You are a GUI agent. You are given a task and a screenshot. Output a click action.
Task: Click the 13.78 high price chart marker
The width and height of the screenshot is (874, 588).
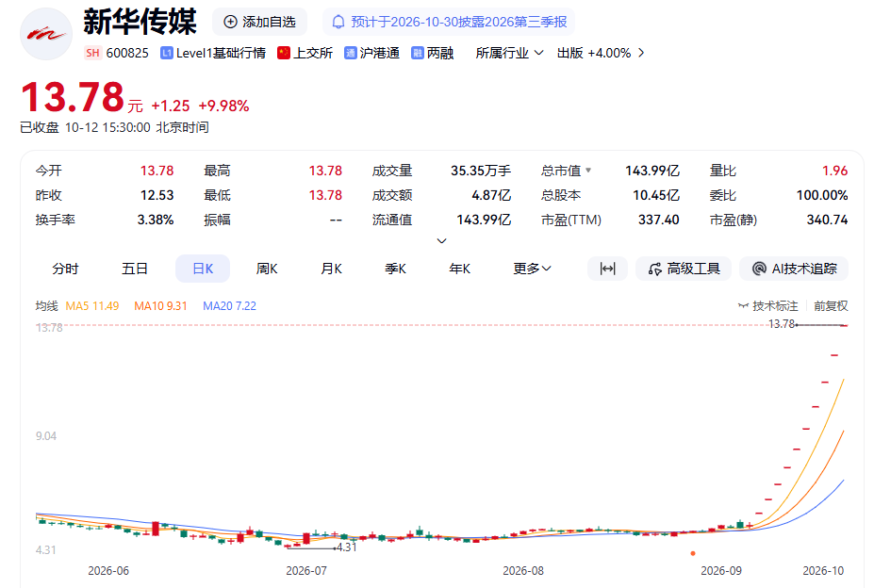781,324
